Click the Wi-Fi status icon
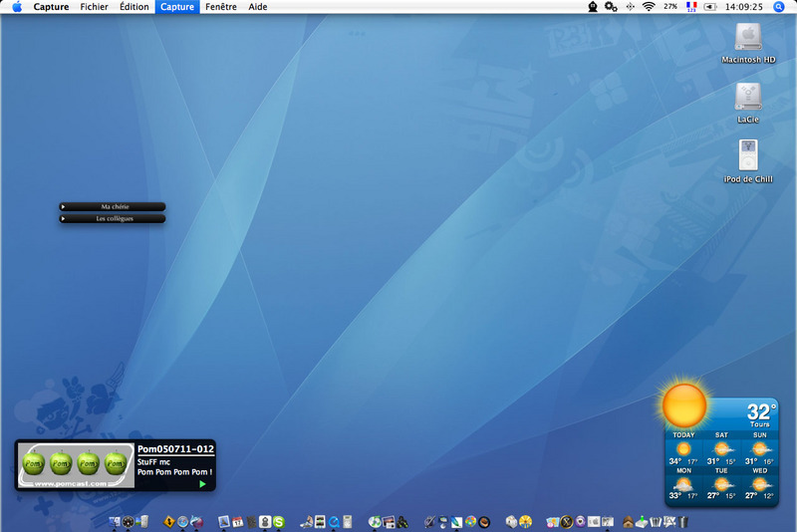797x532 pixels. (649, 6)
